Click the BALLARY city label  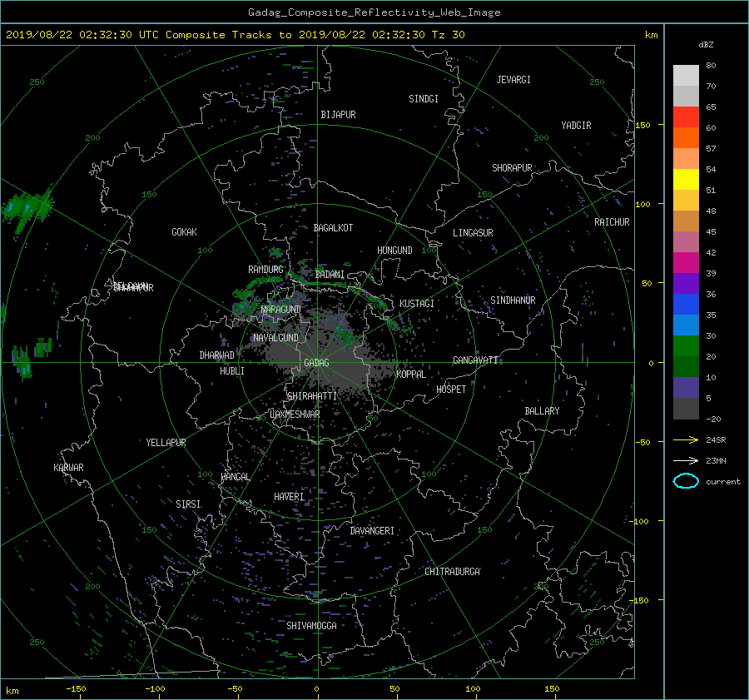(542, 411)
